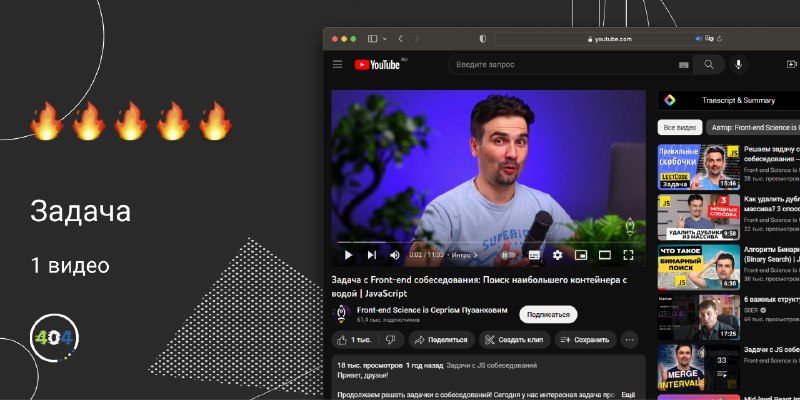The image size is (800, 400).
Task: Open Задачи с JS собеседований playlist link
Action: coord(491,365)
